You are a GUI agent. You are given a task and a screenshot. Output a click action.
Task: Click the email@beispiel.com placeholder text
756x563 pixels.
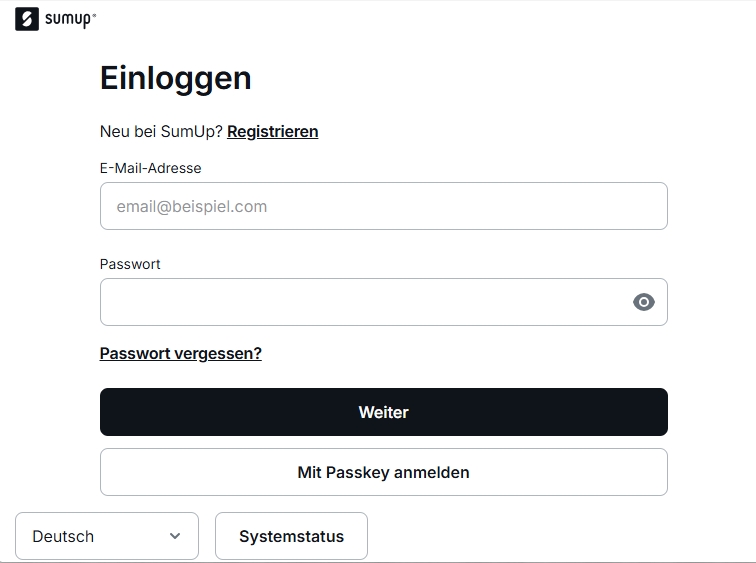tap(192, 207)
